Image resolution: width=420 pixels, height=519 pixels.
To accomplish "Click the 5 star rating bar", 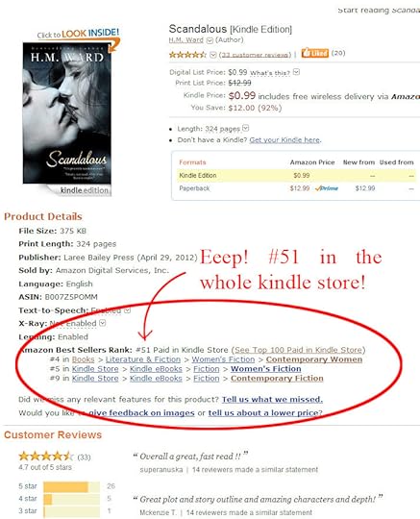I will click(71, 487).
